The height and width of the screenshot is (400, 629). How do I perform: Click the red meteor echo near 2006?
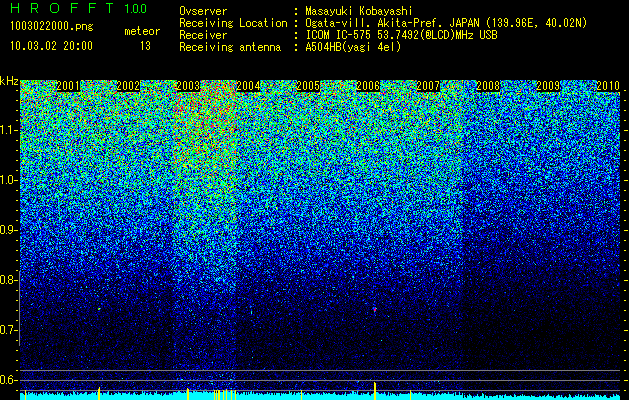click(x=375, y=310)
